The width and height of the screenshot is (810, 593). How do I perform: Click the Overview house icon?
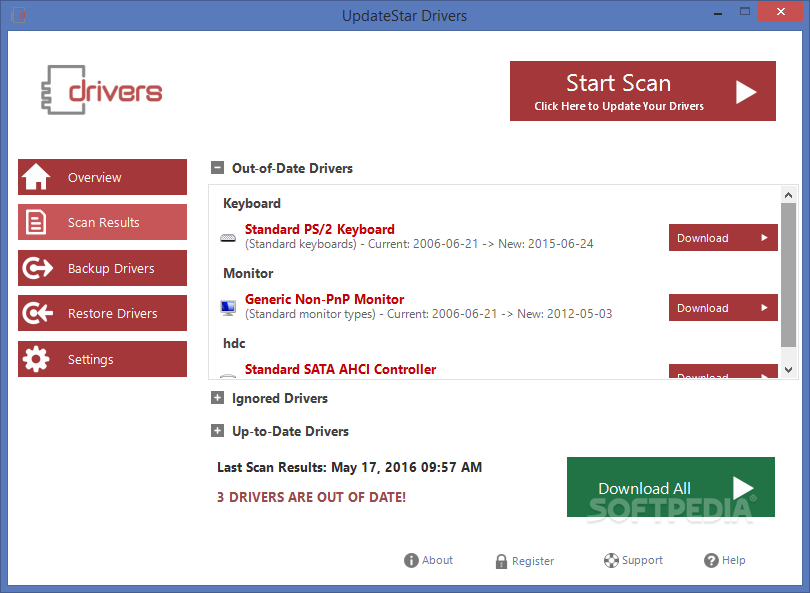click(x=36, y=177)
